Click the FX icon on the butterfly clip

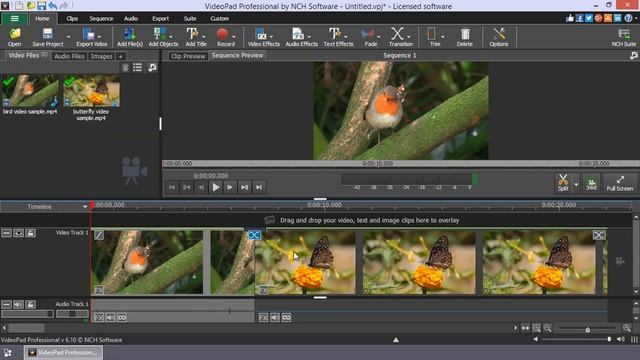coord(263,290)
